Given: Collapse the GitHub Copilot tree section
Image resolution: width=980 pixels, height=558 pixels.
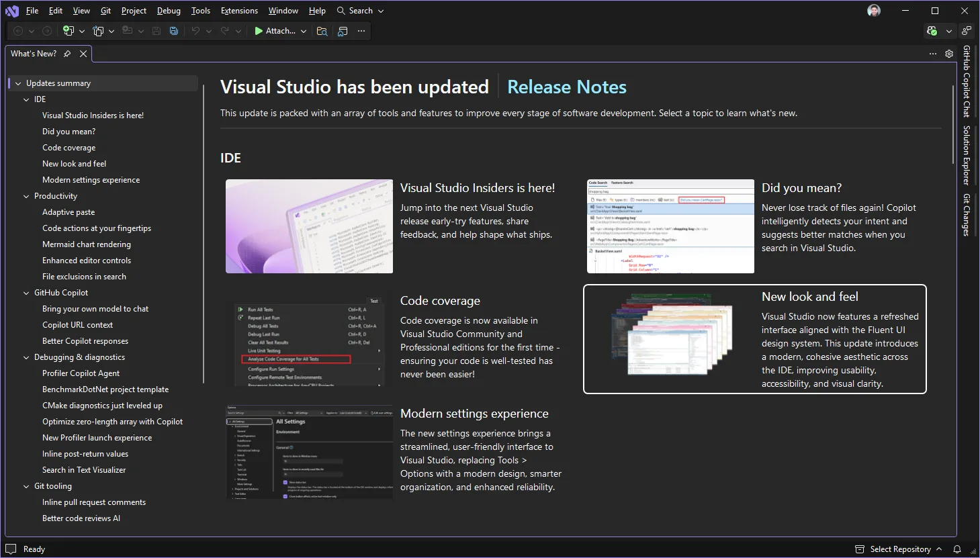Looking at the screenshot, I should point(26,292).
